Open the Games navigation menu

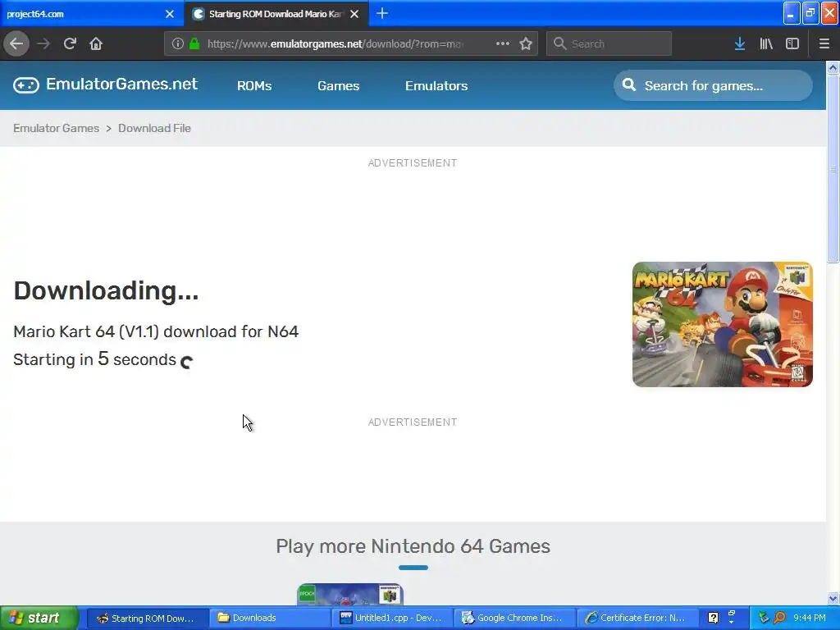pyautogui.click(x=339, y=85)
